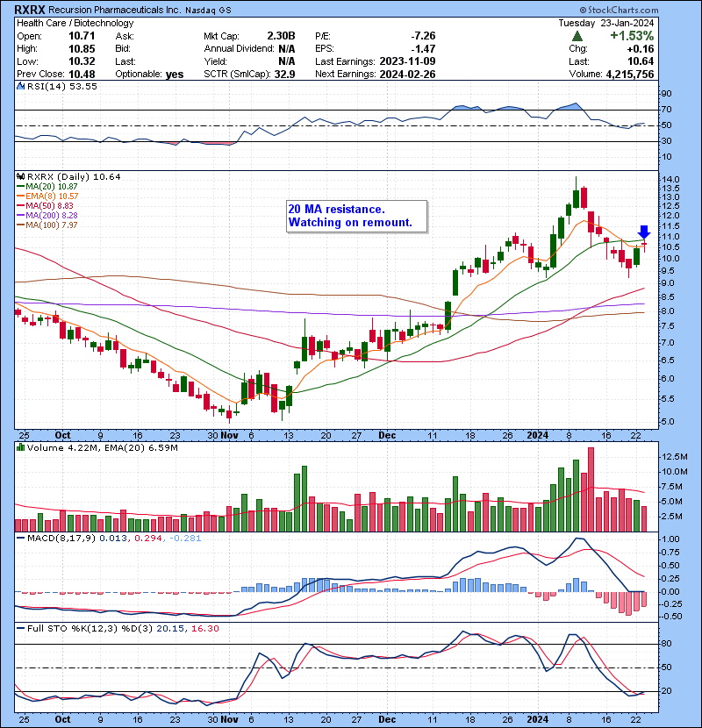Image resolution: width=702 pixels, height=728 pixels.
Task: Click the MACD(8,17,9) indicator label
Action: coord(61,539)
